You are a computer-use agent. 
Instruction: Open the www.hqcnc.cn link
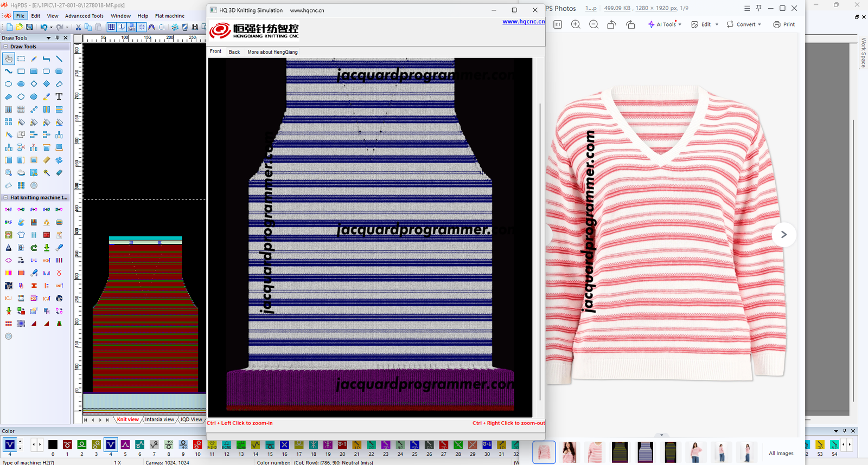click(523, 22)
